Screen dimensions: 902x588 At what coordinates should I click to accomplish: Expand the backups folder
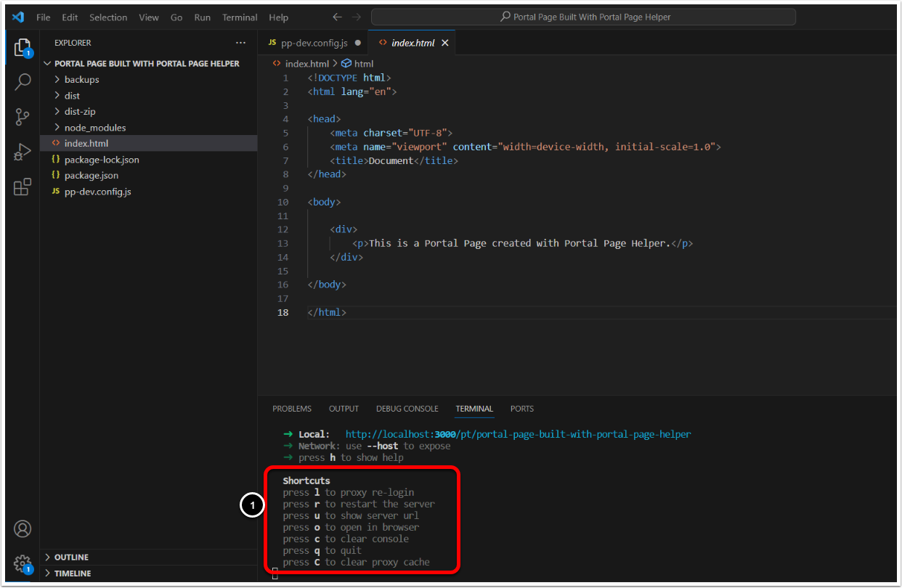(x=81, y=79)
